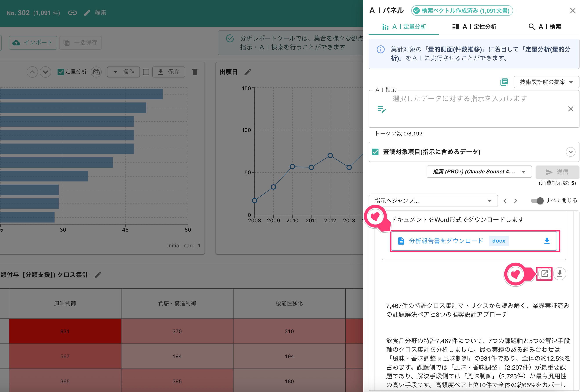Open result in new window icon

click(x=545, y=274)
